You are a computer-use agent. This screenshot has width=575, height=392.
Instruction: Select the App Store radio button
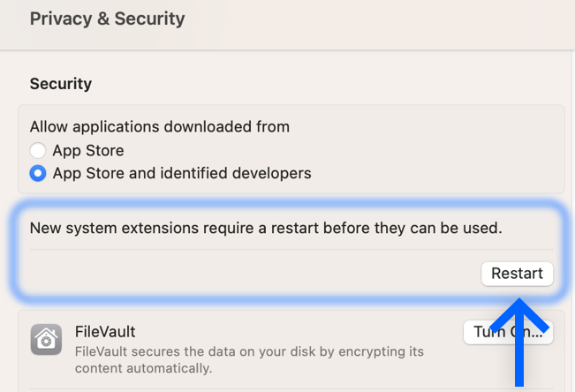coord(38,150)
